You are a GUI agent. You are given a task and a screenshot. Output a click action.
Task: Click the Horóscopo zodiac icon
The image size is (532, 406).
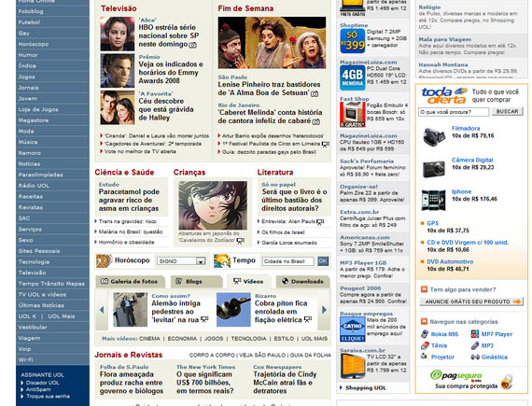[104, 260]
